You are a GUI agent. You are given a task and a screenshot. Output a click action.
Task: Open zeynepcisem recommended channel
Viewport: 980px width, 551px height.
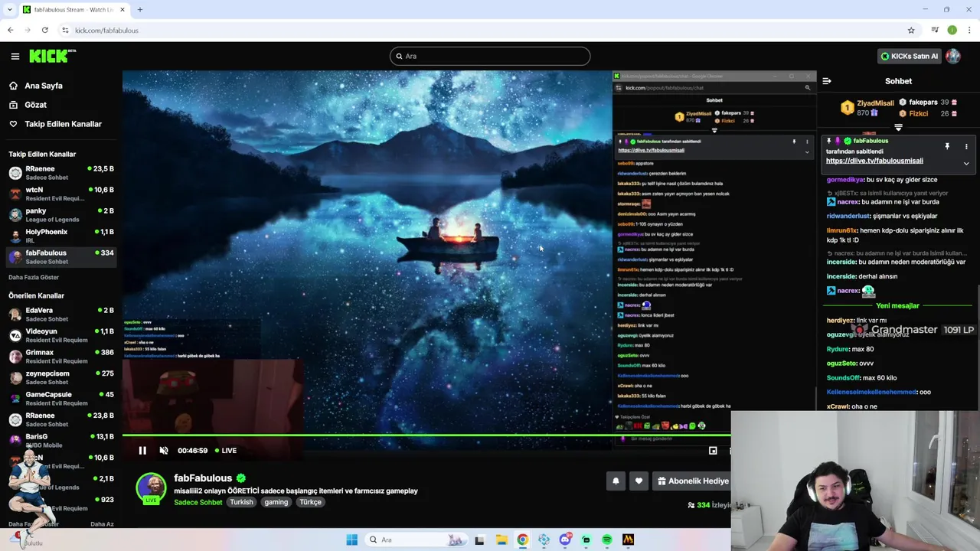coord(61,377)
